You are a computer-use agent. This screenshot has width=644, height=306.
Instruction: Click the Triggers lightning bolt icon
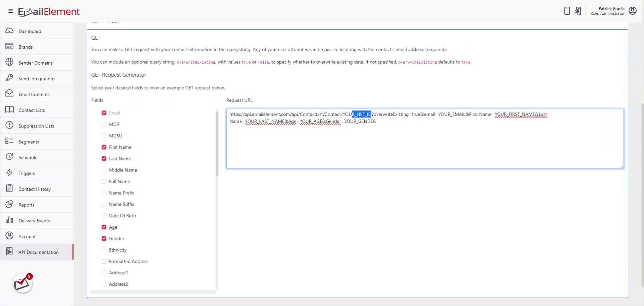[9, 173]
